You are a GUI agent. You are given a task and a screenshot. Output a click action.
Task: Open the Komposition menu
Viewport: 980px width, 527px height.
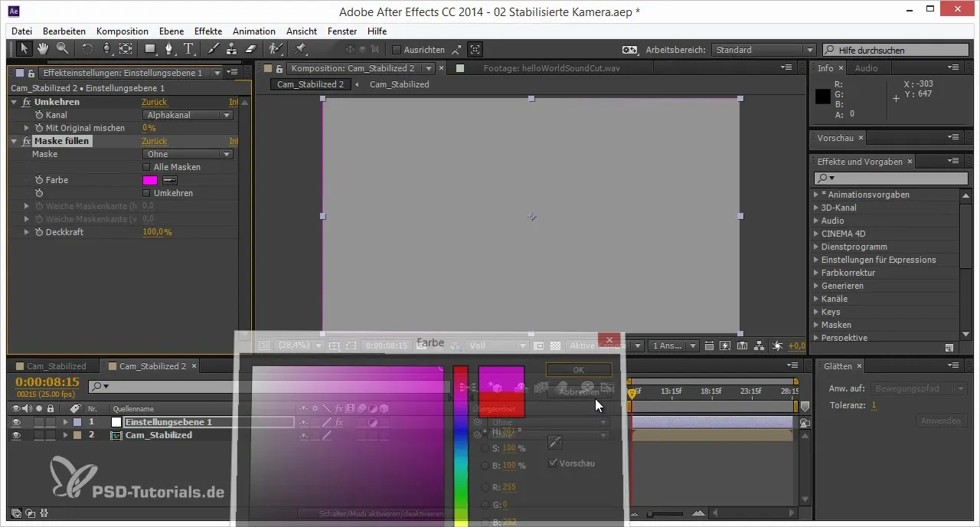tap(122, 31)
